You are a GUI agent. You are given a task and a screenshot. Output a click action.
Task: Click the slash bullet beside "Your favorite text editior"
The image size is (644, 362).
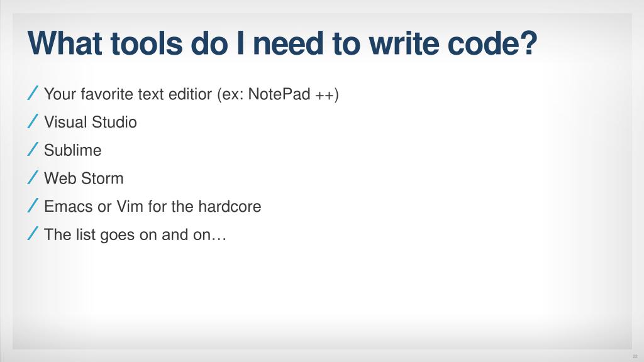pyautogui.click(x=33, y=93)
